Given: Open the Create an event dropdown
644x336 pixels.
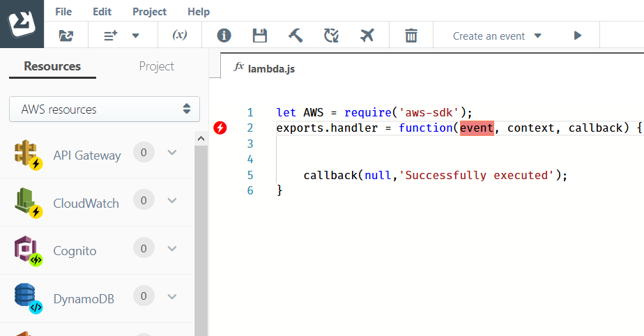Looking at the screenshot, I should click(497, 36).
